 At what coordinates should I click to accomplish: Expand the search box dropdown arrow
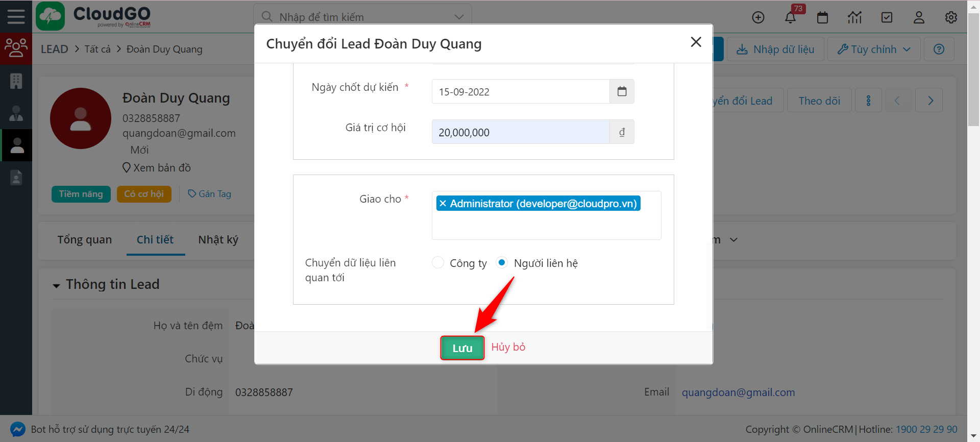tap(459, 17)
